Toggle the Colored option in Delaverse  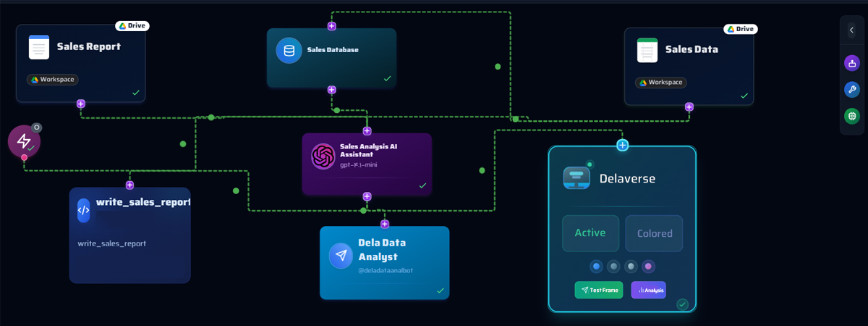point(655,233)
